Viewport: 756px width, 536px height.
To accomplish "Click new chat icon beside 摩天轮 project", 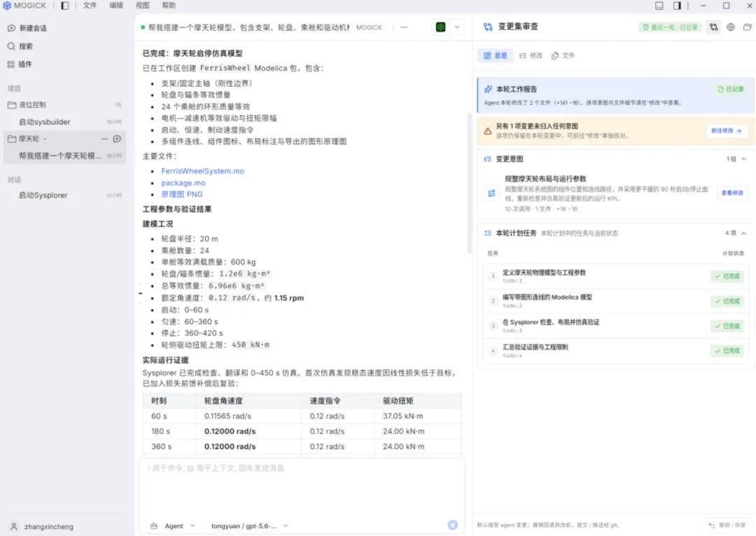I will tap(117, 139).
